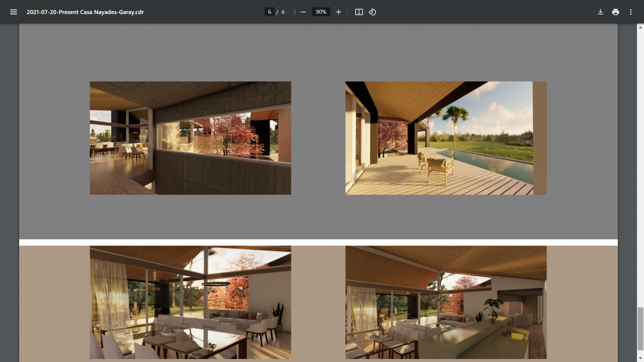
Task: Zoom in with the plus button
Action: click(339, 12)
